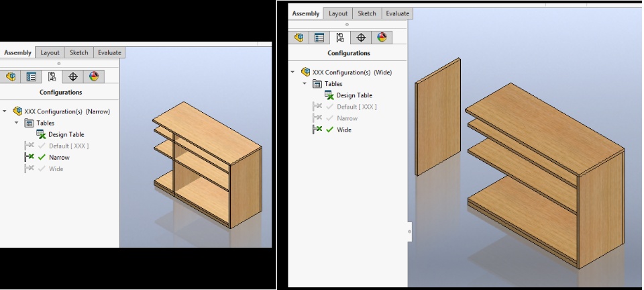Click XXX Configuration(s) (Wide) label

tap(352, 72)
